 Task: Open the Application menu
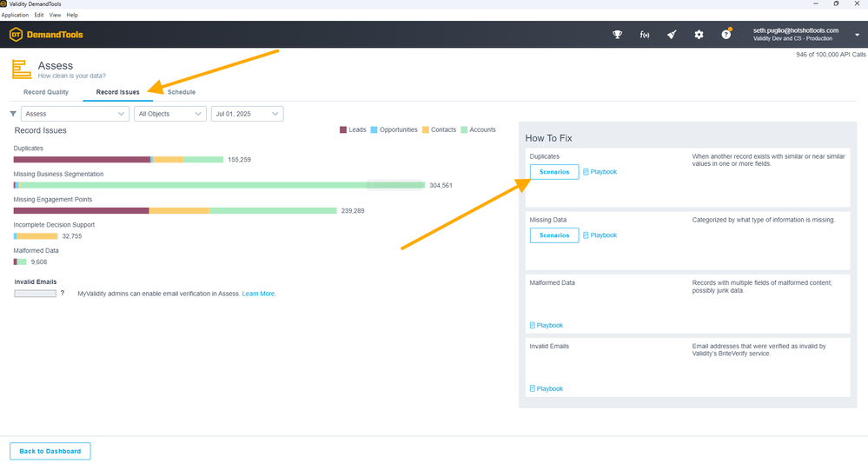[15, 15]
